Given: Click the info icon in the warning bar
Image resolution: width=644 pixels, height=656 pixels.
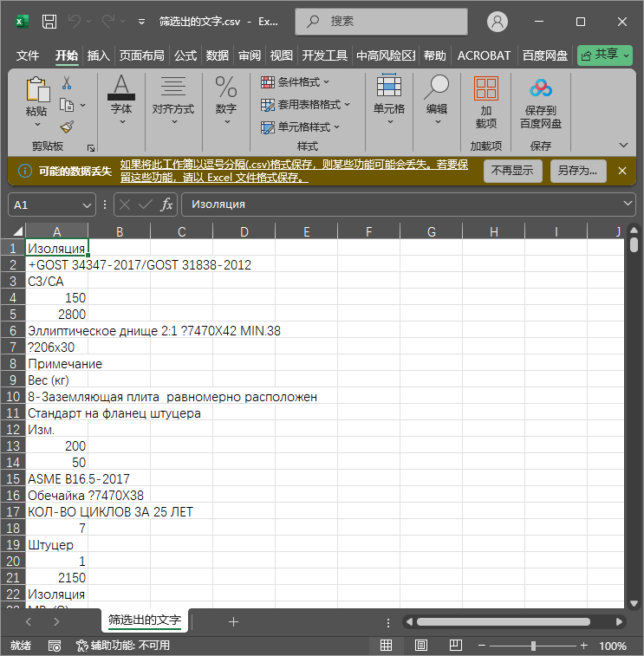Looking at the screenshot, I should point(24,171).
